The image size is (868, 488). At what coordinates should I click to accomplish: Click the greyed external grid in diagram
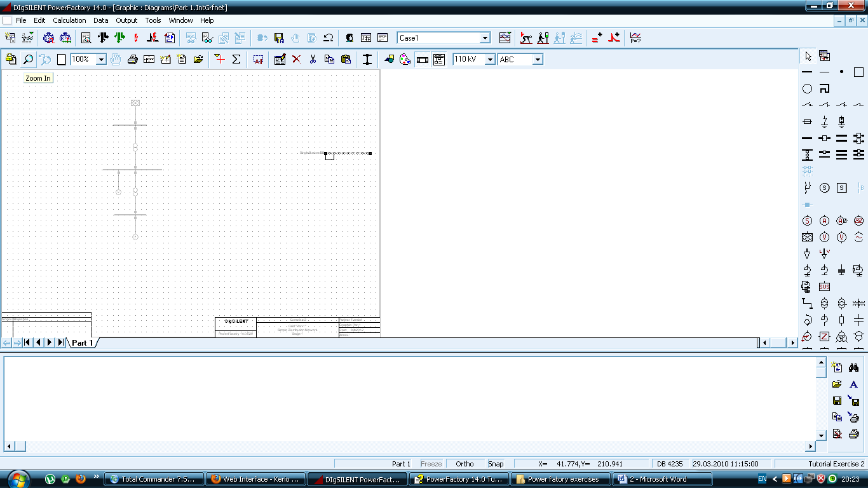(x=135, y=102)
